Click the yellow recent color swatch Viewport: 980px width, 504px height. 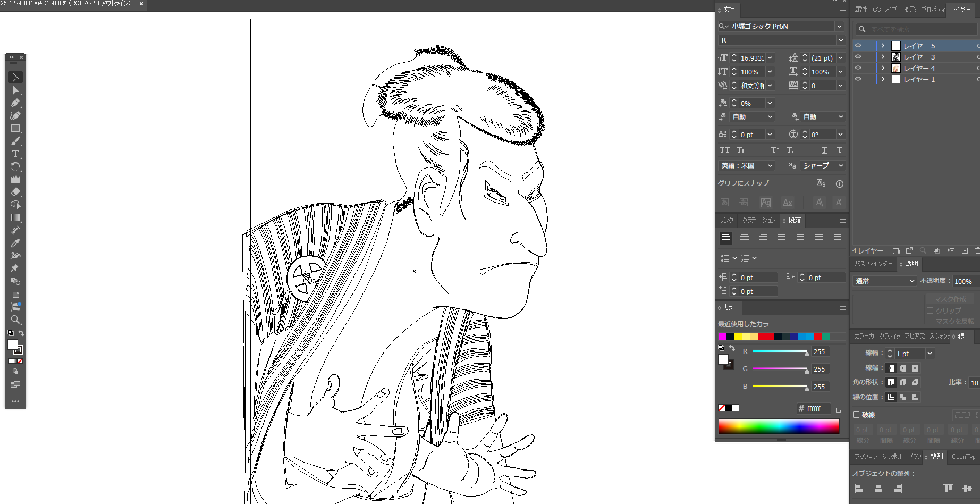pos(738,337)
